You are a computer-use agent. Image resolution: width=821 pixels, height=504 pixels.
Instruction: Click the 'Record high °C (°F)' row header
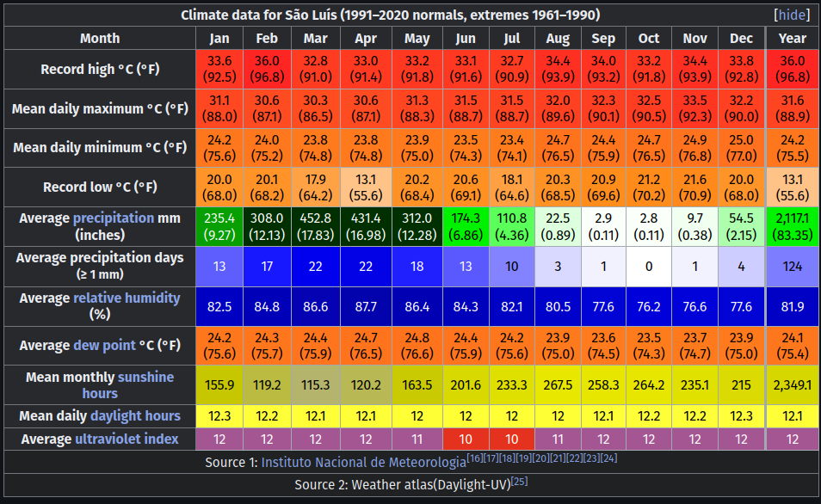[x=100, y=69]
